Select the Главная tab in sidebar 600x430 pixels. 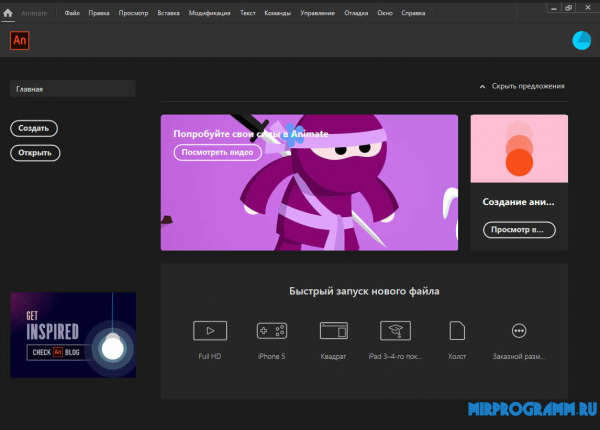73,89
